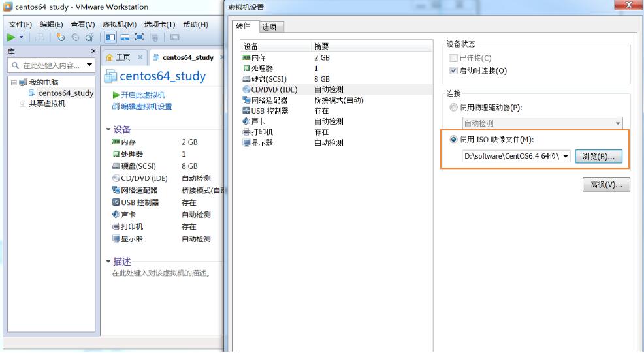Select centos64_study in the library tree
This screenshot has width=644, height=353.
click(66, 93)
